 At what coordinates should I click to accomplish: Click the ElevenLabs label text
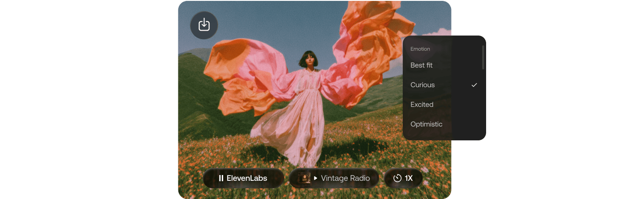click(x=247, y=178)
